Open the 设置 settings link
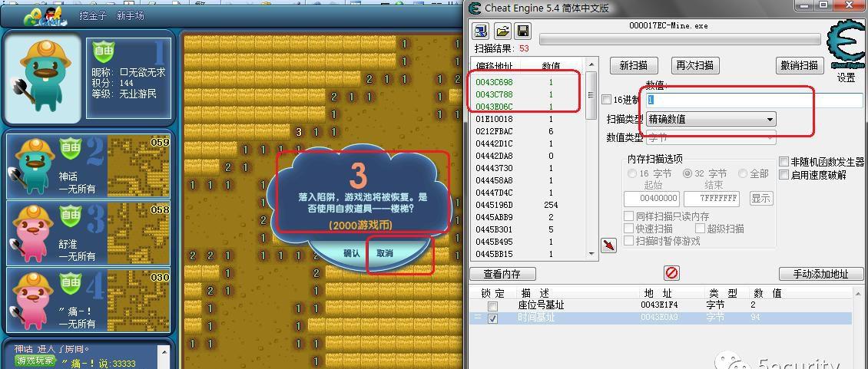The image size is (868, 369). click(846, 78)
